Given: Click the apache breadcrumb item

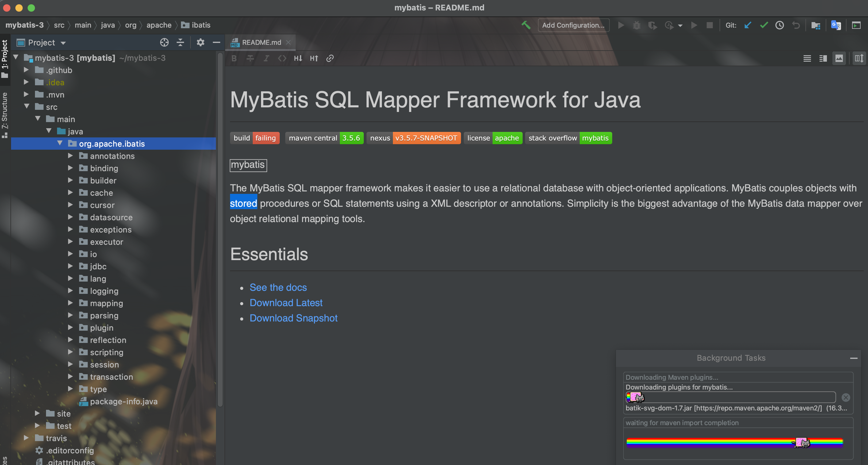Looking at the screenshot, I should (x=159, y=25).
